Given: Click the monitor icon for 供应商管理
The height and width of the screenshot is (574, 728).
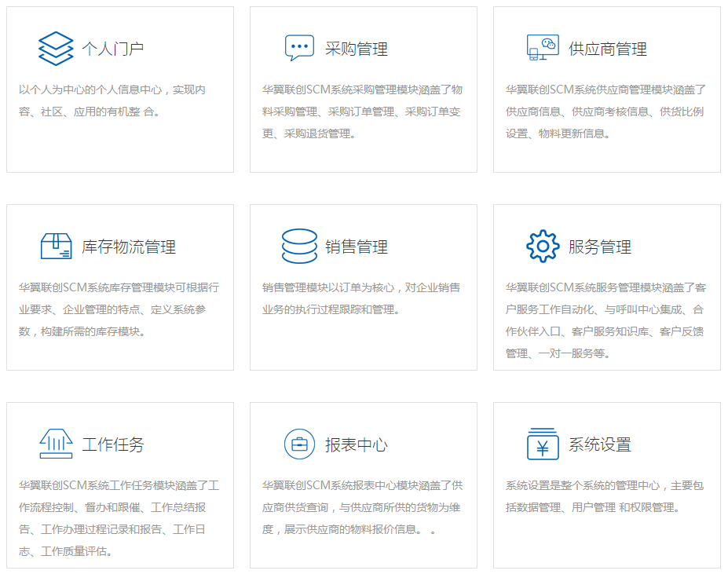Looking at the screenshot, I should [x=543, y=48].
